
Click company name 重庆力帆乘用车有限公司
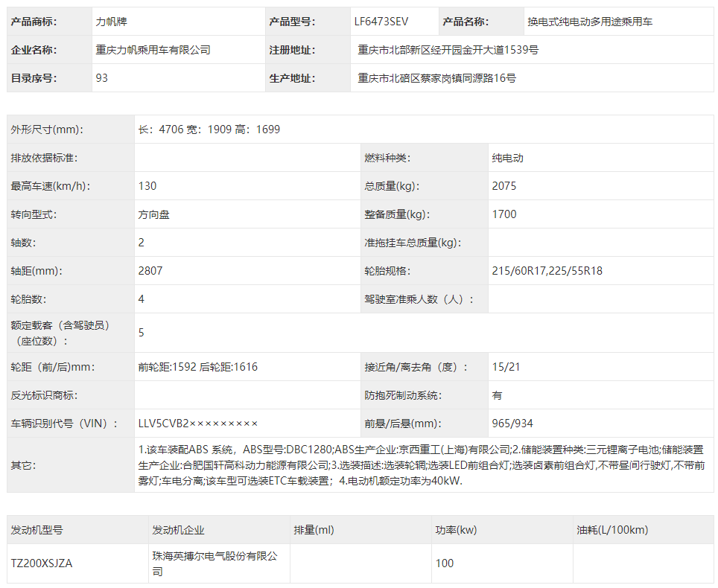pos(153,50)
